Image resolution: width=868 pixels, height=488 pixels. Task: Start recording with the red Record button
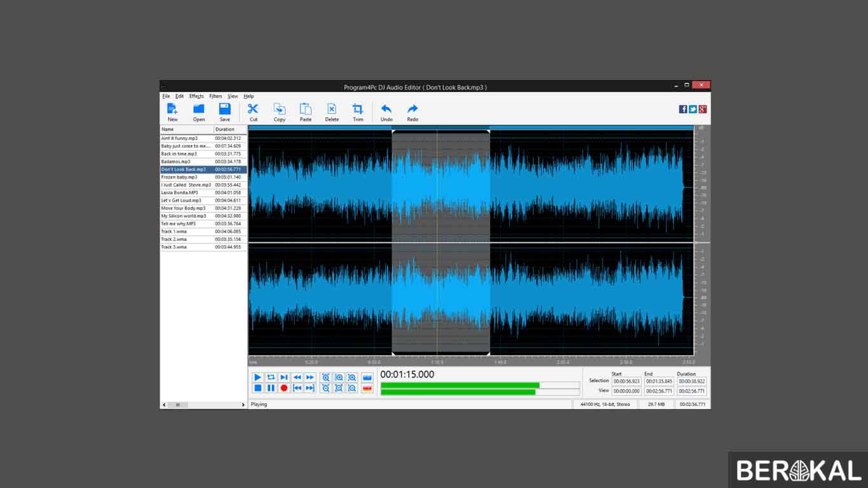[284, 387]
